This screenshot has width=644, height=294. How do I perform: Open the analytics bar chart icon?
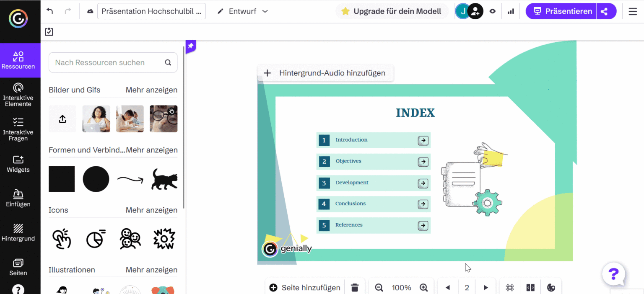point(511,11)
